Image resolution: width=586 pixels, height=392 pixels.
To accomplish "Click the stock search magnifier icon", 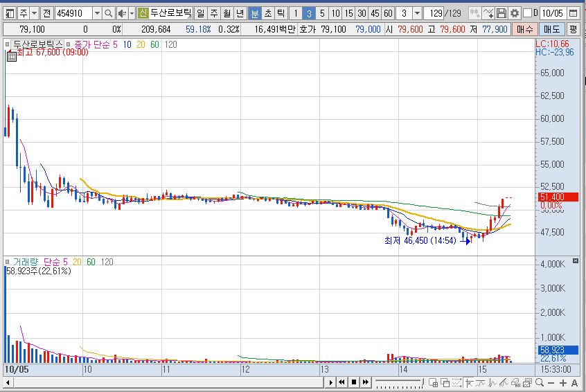I will click(x=108, y=14).
